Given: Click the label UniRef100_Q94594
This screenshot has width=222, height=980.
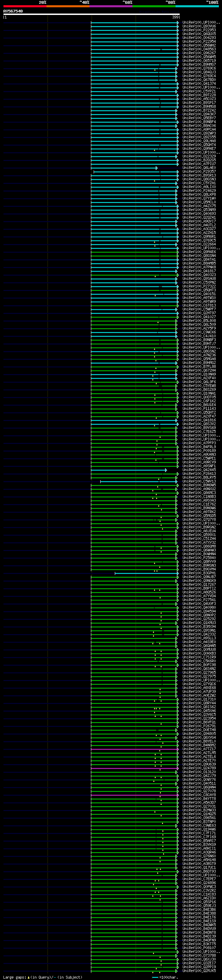Looking at the screenshot, I should [199, 612].
